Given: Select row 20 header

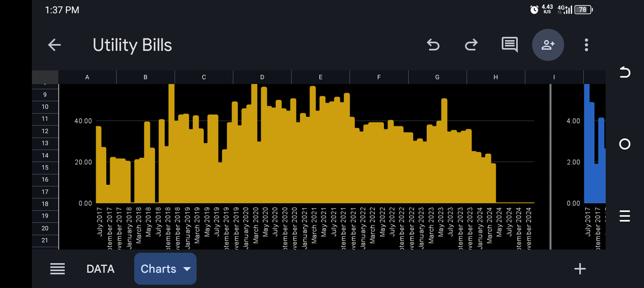Looking at the screenshot, I should coord(45,228).
